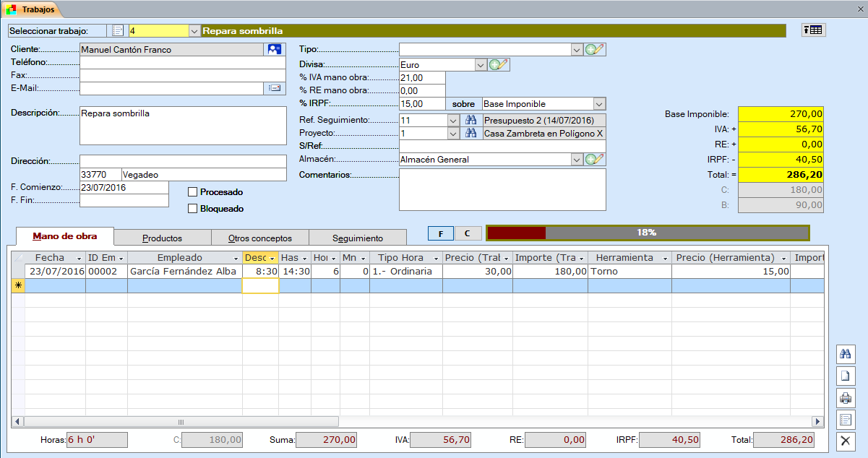Image resolution: width=868 pixels, height=458 pixels.
Task: Open the Otros conceptos tab
Action: pos(259,238)
